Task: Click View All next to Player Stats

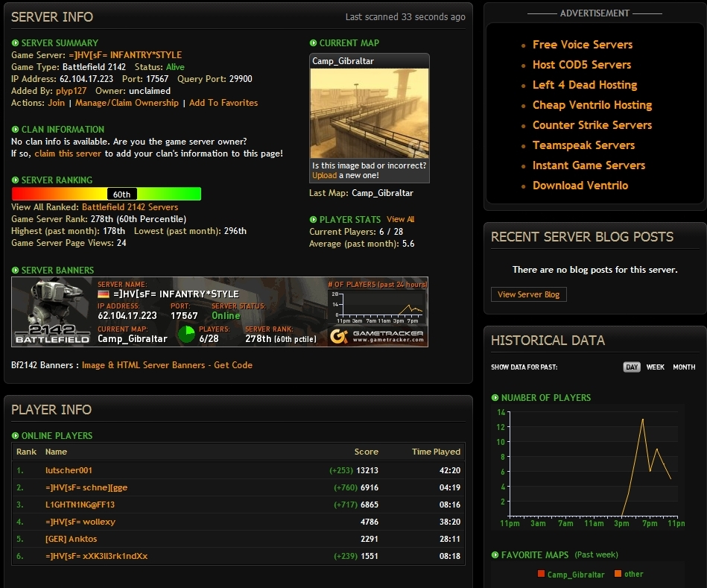Action: click(400, 220)
